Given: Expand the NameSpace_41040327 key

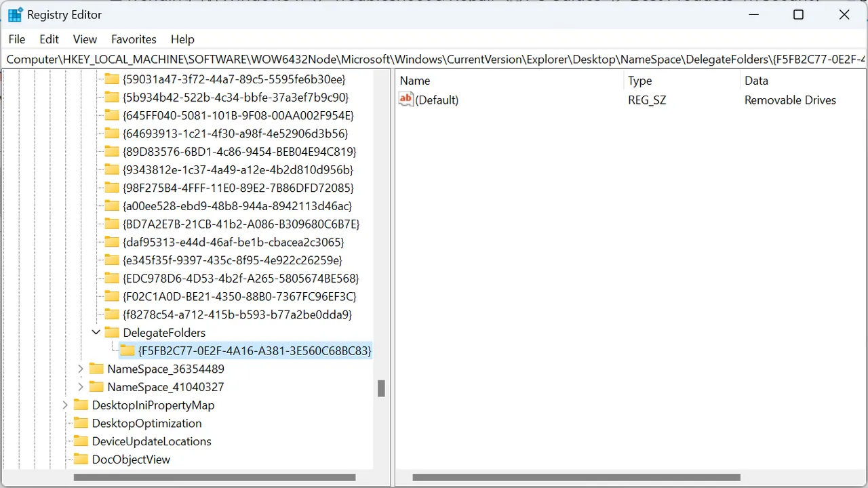Looking at the screenshot, I should 81,387.
